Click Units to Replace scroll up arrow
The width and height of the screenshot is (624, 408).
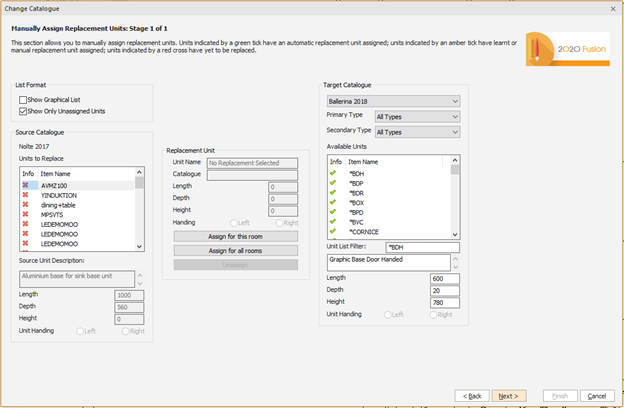click(139, 172)
